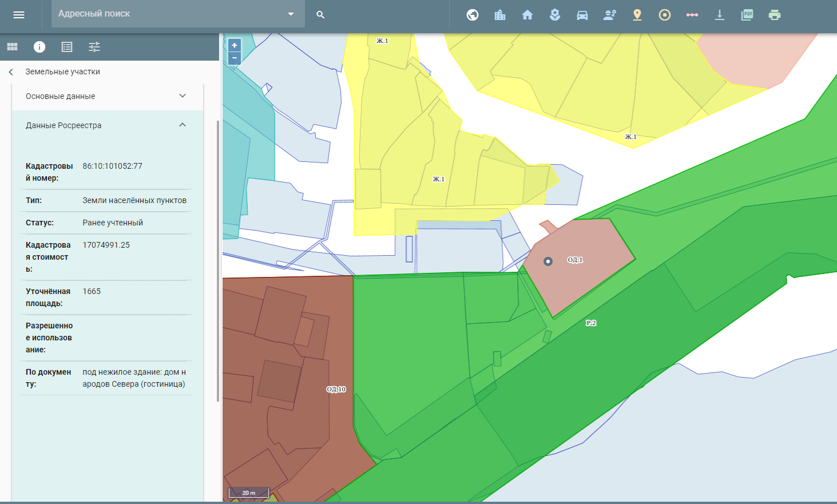Click the Адресный поиск input field
Viewport: 837px width, 504px height.
[x=166, y=14]
